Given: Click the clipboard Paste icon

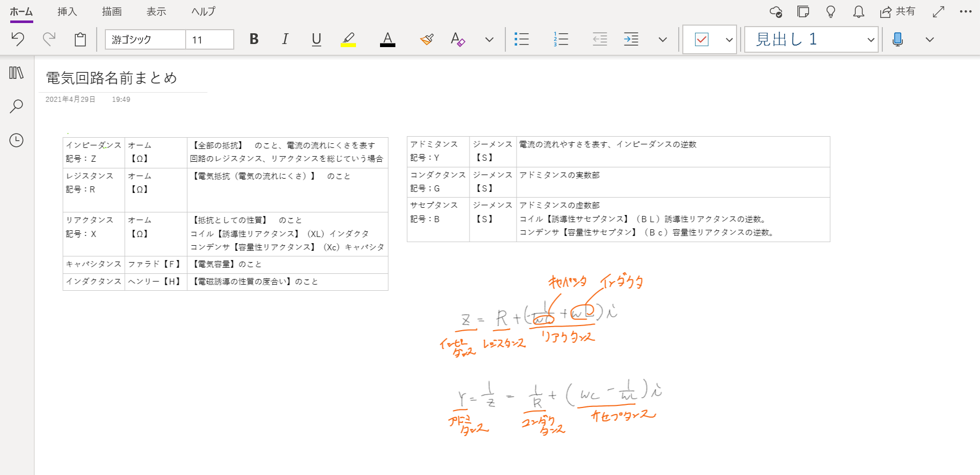Looking at the screenshot, I should pos(80,39).
